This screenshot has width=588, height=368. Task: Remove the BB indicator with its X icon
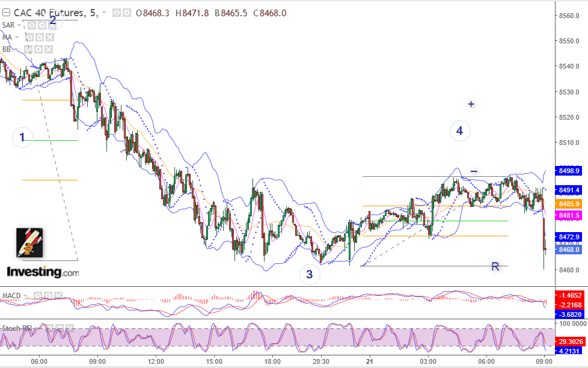[48, 49]
